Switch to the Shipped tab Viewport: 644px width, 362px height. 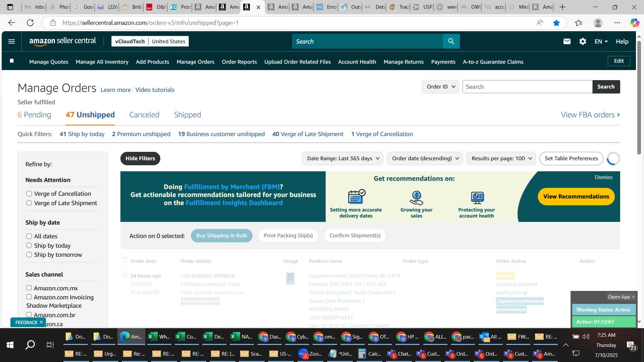(x=187, y=115)
